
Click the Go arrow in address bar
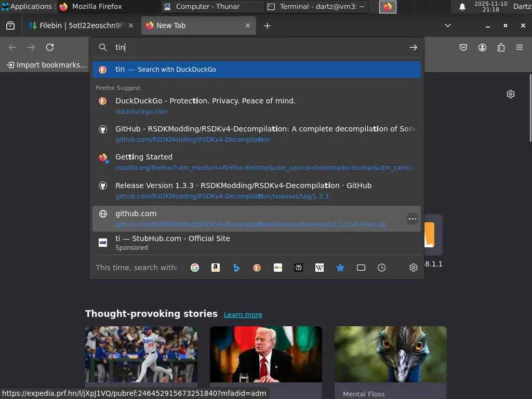click(x=413, y=47)
